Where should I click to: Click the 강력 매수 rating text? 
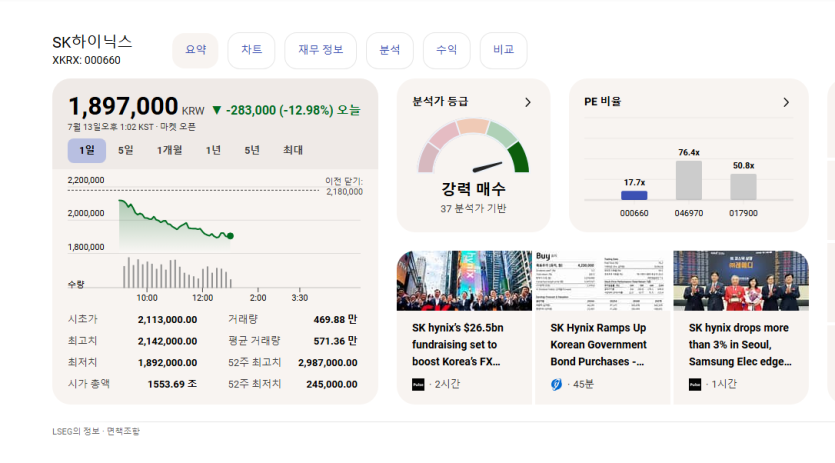click(x=473, y=189)
